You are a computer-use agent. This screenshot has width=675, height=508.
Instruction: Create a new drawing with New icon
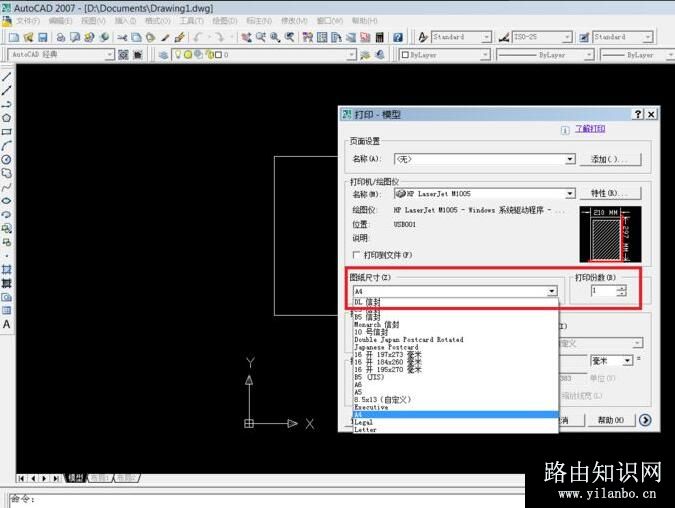[14, 37]
